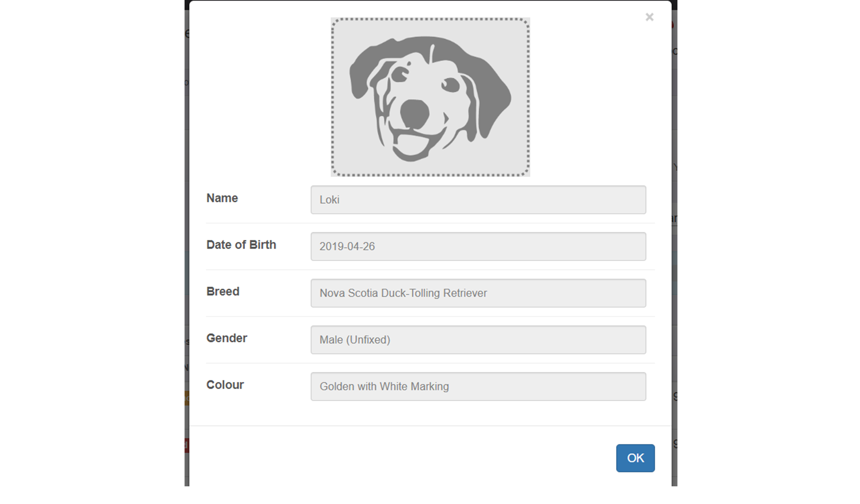
Task: Click the Gender label text
Action: (x=227, y=338)
